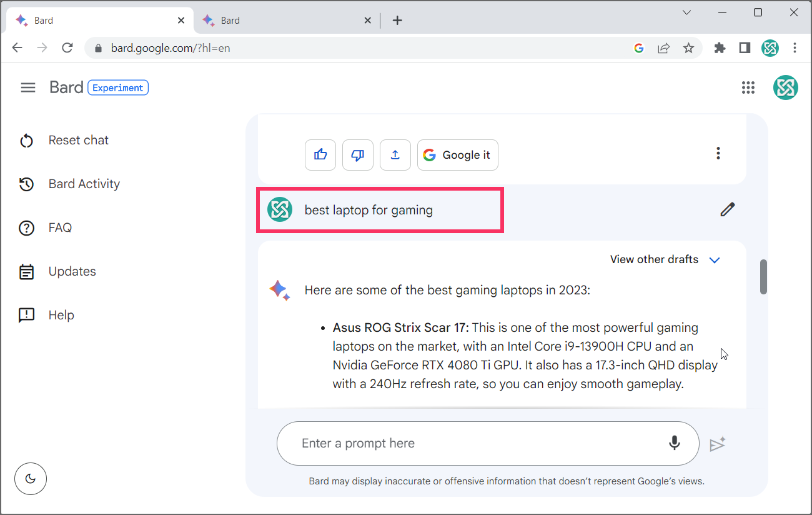812x515 pixels.
Task: Click the Experiment badge next to Bard
Action: 118,87
